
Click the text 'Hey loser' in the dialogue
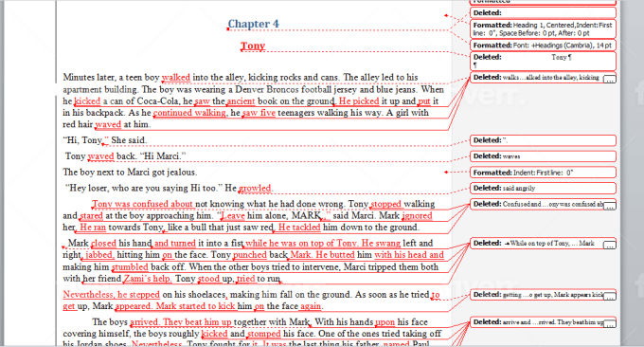[87, 189]
